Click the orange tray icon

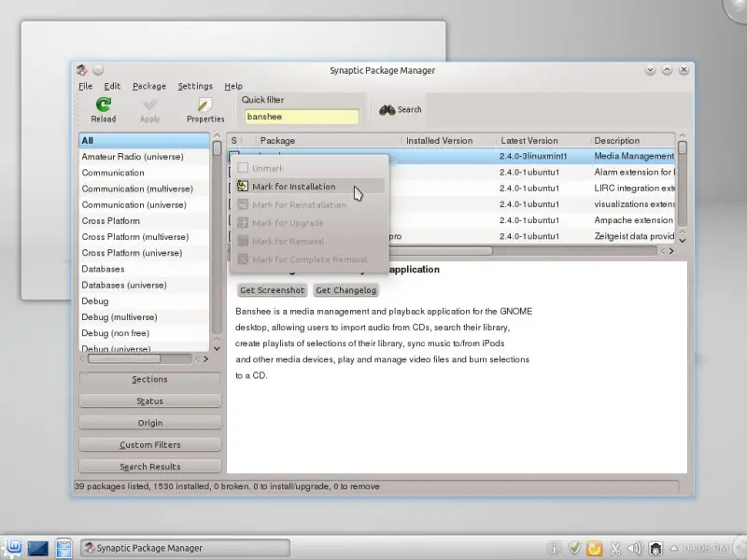594,549
